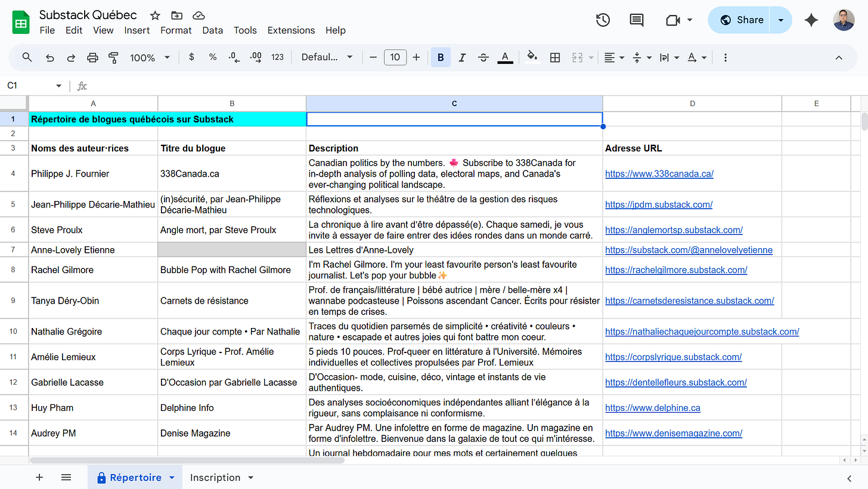The height and width of the screenshot is (489, 868).
Task: Open the borders tool
Action: [555, 57]
